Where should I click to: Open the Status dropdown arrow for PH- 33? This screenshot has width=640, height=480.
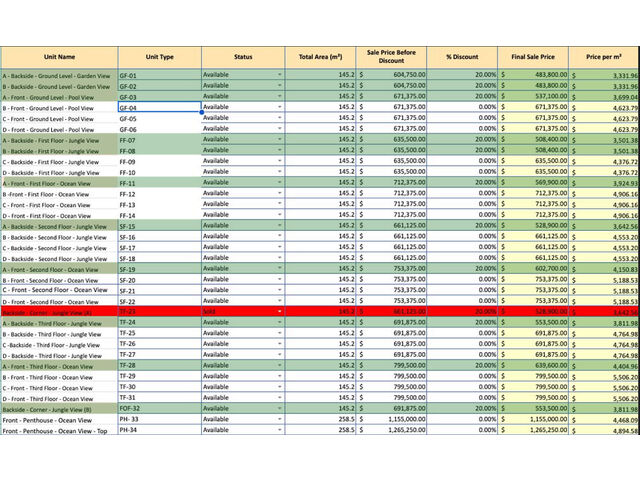point(280,419)
